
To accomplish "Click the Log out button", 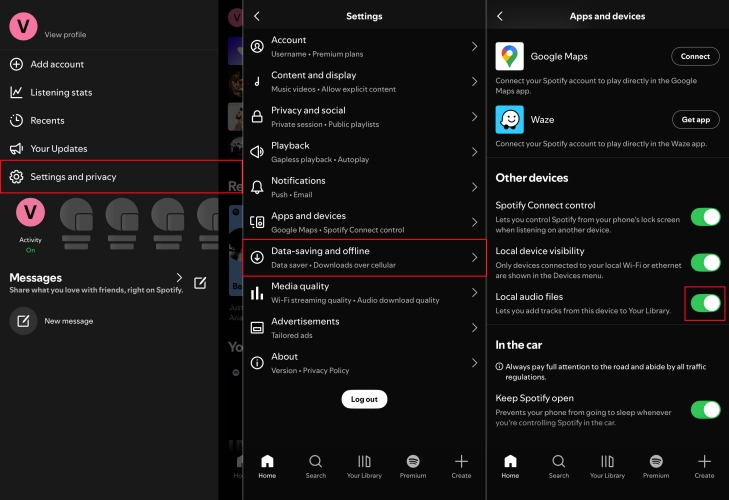I will coord(364,399).
